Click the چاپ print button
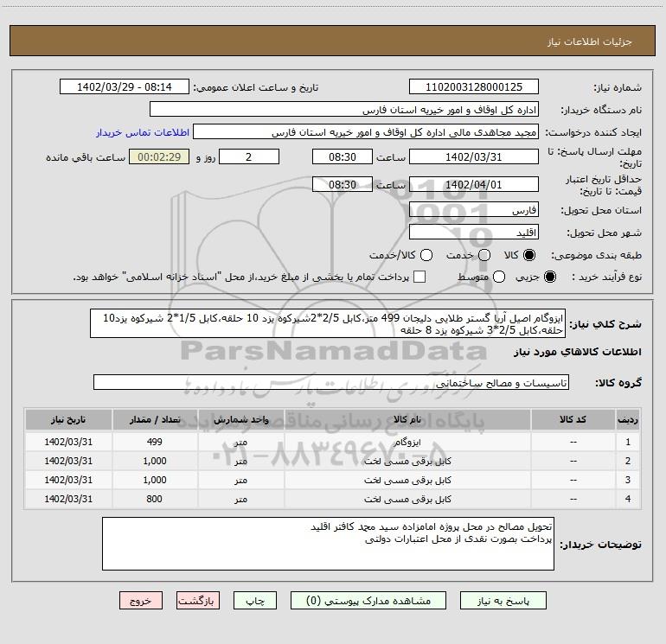Image resolution: width=666 pixels, height=644 pixels. 255,601
